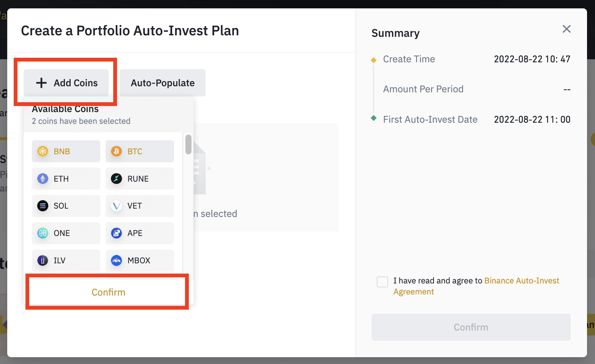595x364 pixels.
Task: Click the Available Coins list scrollbar
Action: tap(188, 144)
